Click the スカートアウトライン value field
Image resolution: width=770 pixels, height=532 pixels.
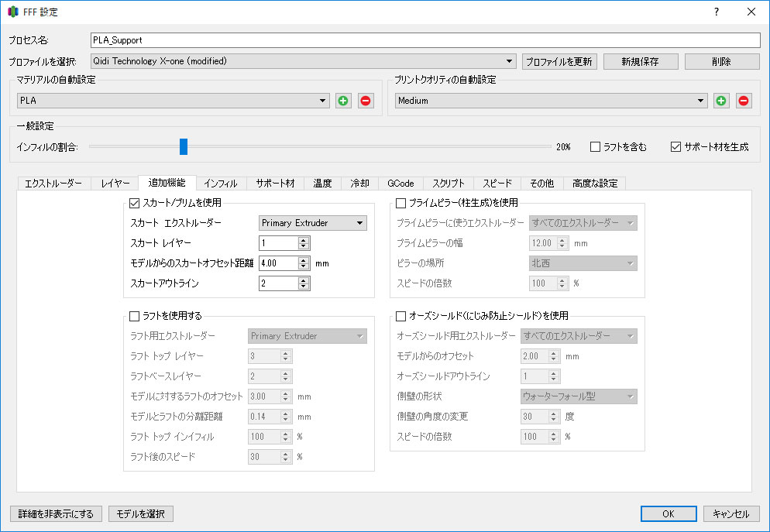pos(278,283)
